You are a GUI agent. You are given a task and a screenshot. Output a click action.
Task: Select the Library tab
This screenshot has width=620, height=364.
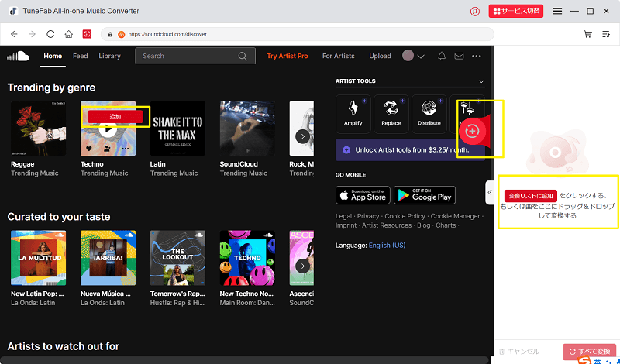coord(109,56)
